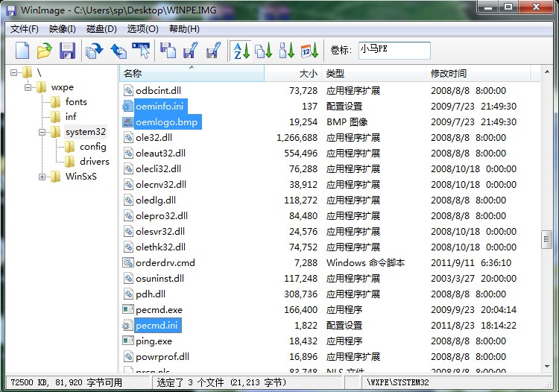This screenshot has width=559, height=392.
Task: Click the oeminfo.ini gear icon
Action: [x=127, y=106]
